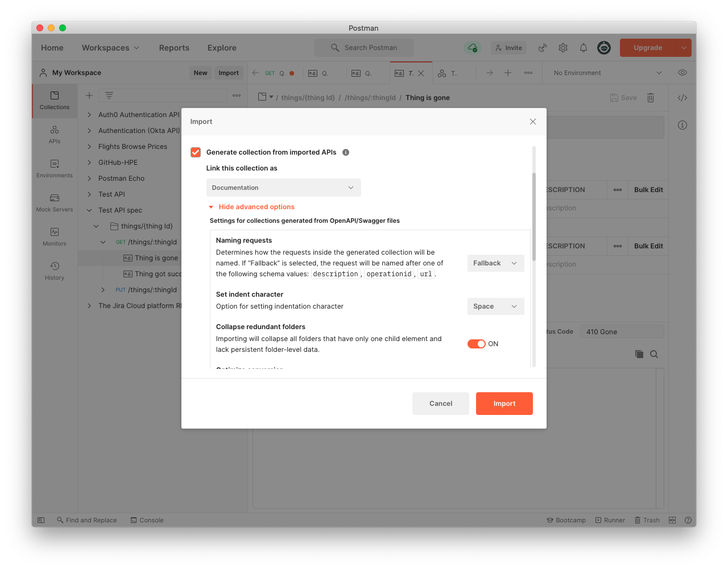Collapse Hide advanced options

[251, 207]
